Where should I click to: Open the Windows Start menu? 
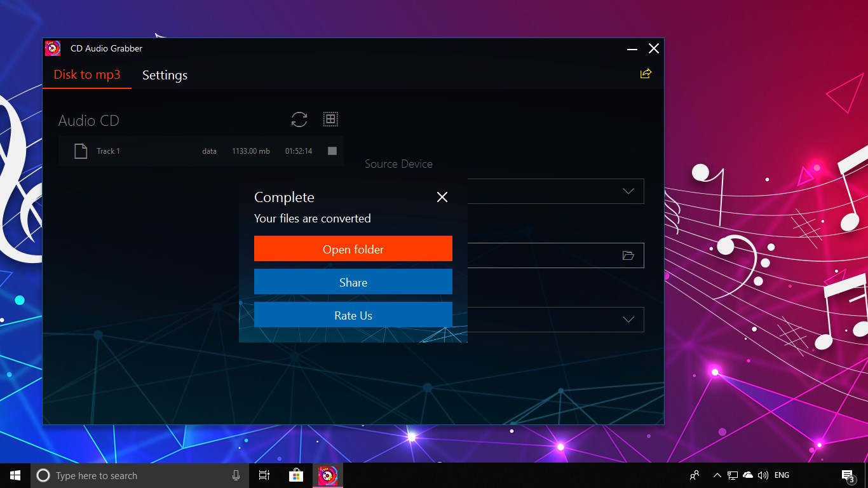(x=15, y=475)
